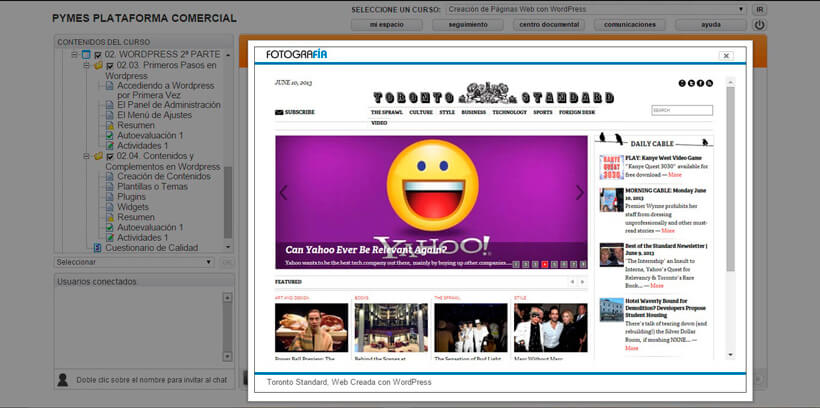This screenshot has height=408, width=820.
Task: Click the green check icon of the first Autoevaluación 1
Action: 109,135
